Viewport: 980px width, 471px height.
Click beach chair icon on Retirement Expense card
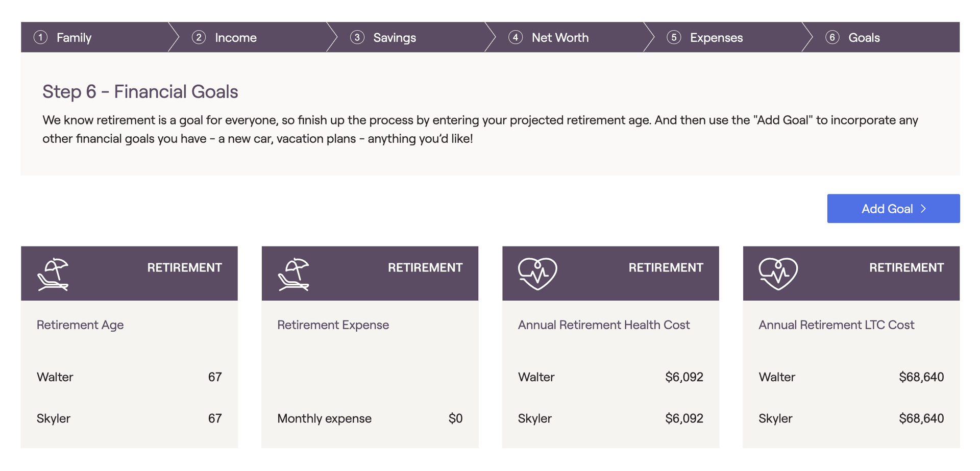click(293, 275)
